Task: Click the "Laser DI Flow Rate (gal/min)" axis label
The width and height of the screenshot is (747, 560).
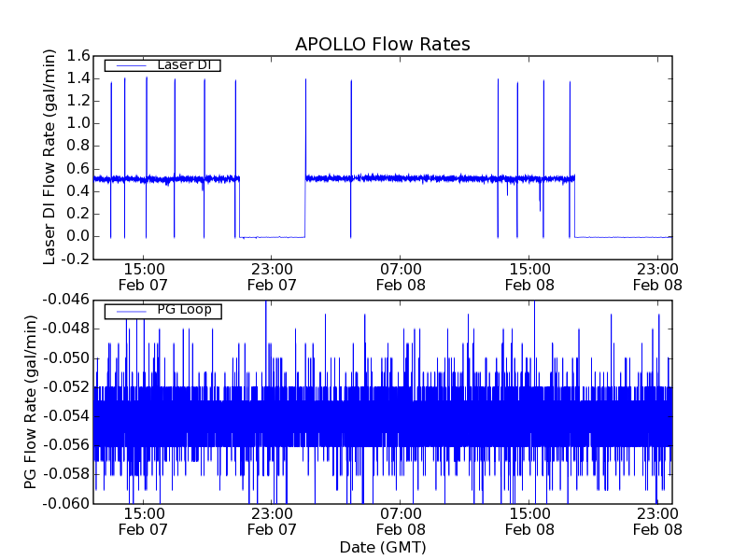Action: pyautogui.click(x=49, y=157)
